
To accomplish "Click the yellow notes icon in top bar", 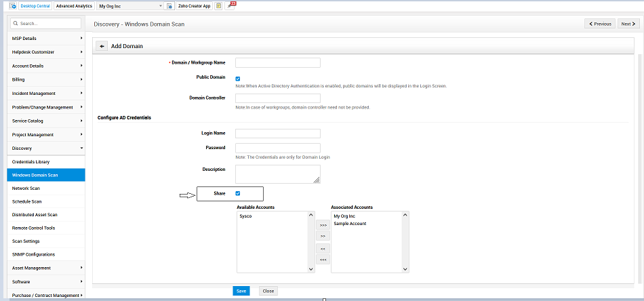I will (x=218, y=5).
